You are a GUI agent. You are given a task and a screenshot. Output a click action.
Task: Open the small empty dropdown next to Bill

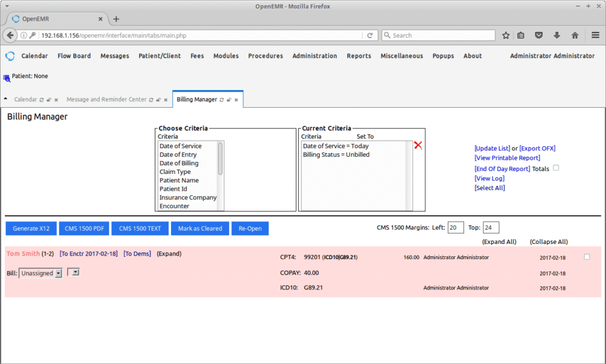click(x=73, y=272)
